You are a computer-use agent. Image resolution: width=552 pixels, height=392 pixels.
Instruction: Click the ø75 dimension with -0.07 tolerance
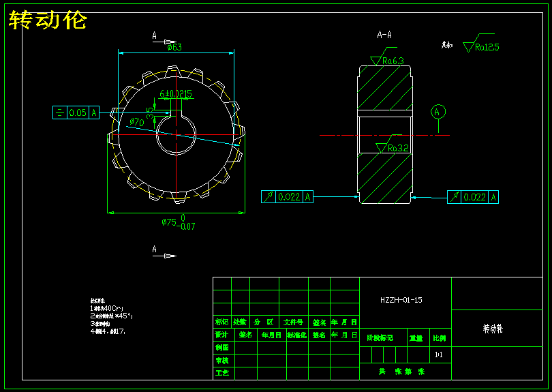click(x=179, y=222)
